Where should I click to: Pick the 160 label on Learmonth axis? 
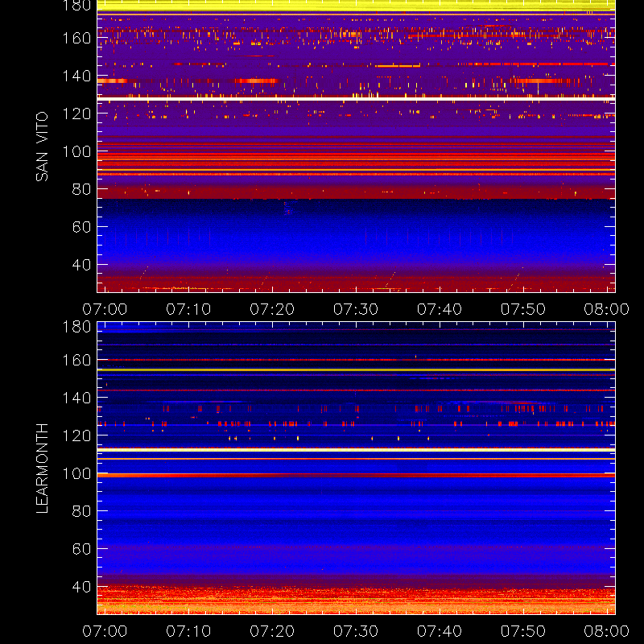76,360
